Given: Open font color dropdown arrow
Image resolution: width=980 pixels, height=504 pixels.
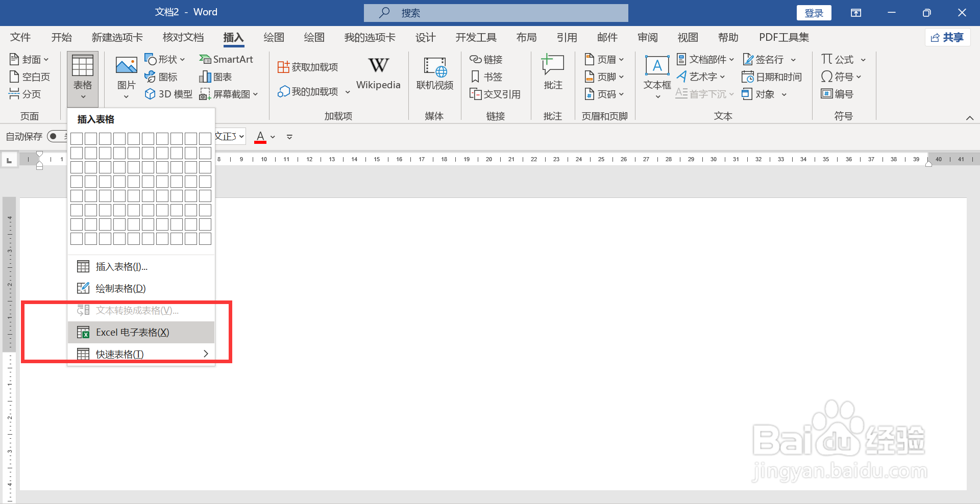Looking at the screenshot, I should 273,137.
